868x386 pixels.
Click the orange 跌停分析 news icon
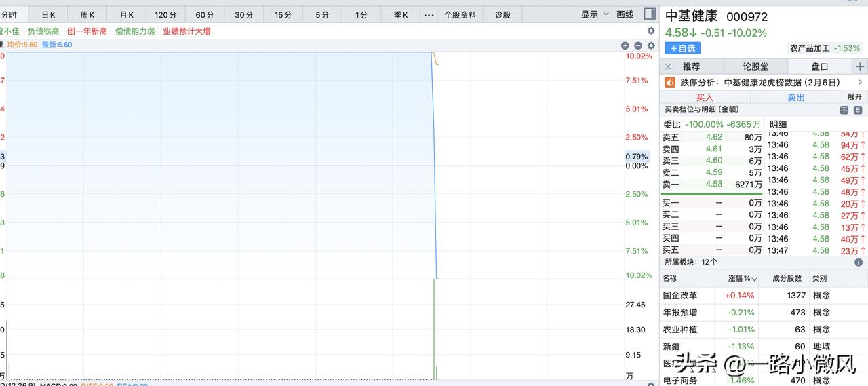670,82
